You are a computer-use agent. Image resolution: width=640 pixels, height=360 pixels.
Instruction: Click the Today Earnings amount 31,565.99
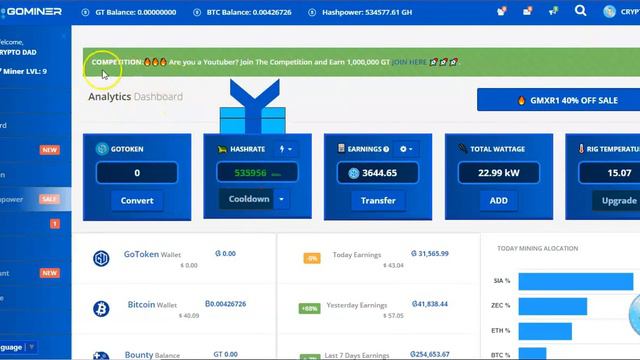[429, 253]
